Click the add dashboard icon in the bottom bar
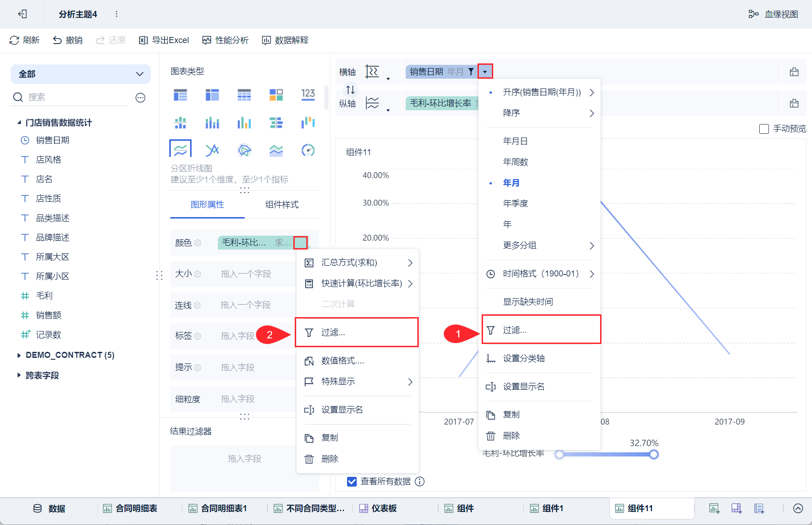The width and height of the screenshot is (812, 525). pyautogui.click(x=737, y=508)
